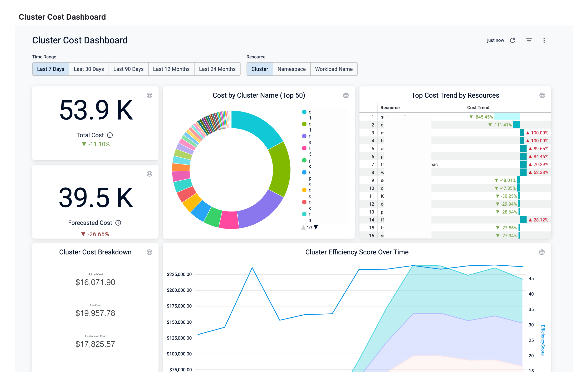Click globe icon on Total Cost card
The image size is (588, 392).
point(149,96)
